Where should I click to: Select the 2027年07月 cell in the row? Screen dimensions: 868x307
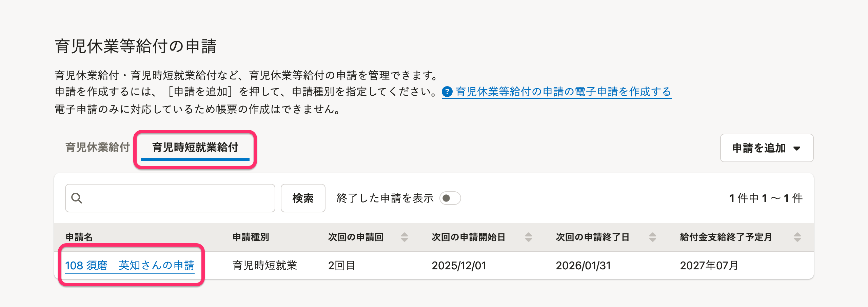click(x=709, y=265)
